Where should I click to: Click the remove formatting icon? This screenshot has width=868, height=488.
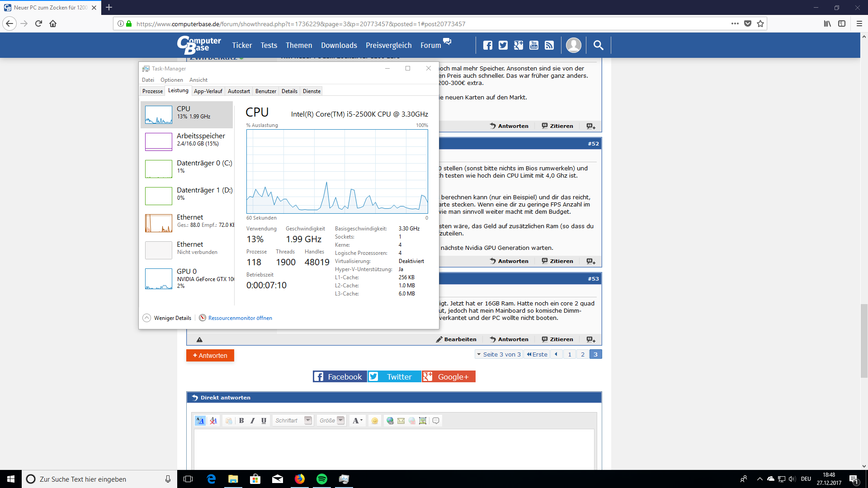pyautogui.click(x=213, y=421)
